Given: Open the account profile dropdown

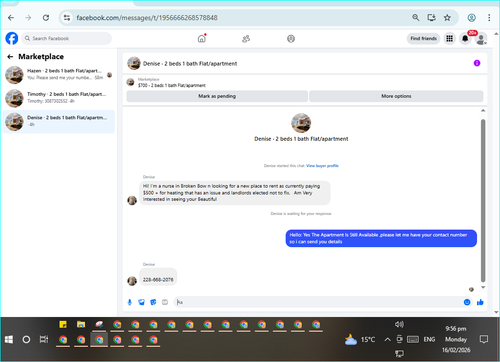Looking at the screenshot, I should [481, 39].
